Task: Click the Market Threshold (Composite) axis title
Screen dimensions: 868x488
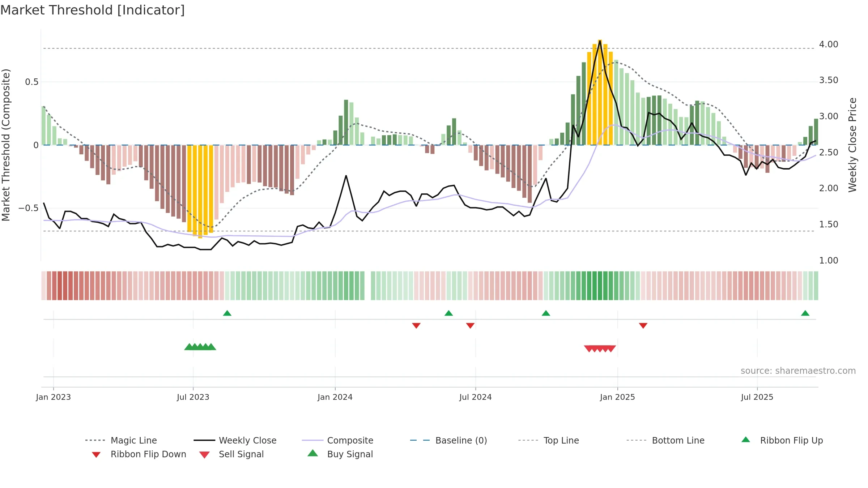Action: click(6, 145)
